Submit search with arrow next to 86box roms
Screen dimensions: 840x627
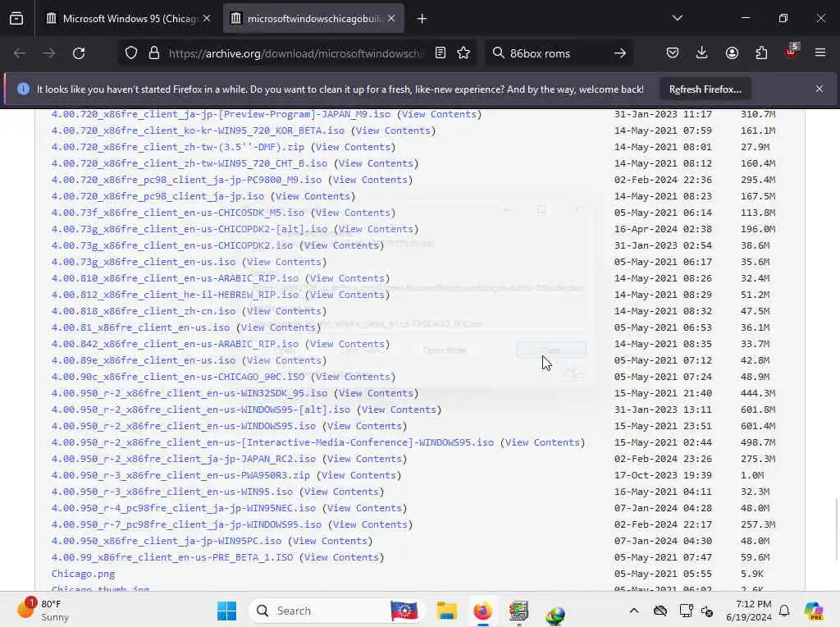coord(620,53)
